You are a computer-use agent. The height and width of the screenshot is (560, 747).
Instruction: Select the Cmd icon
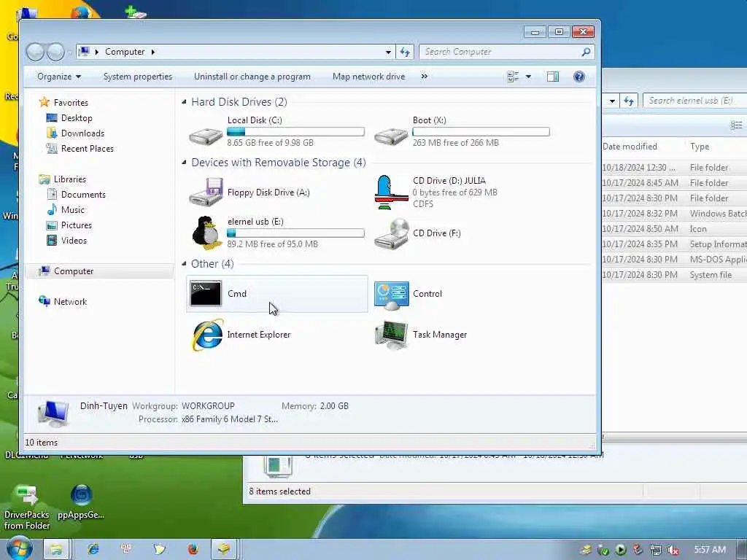[x=206, y=293]
